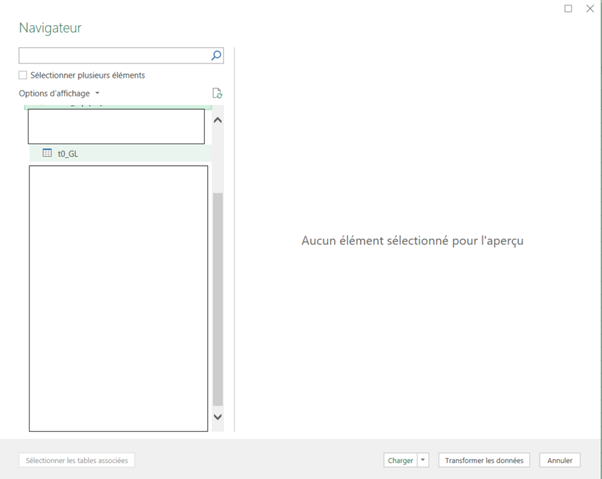Click the scrollbar up arrow

(218, 120)
